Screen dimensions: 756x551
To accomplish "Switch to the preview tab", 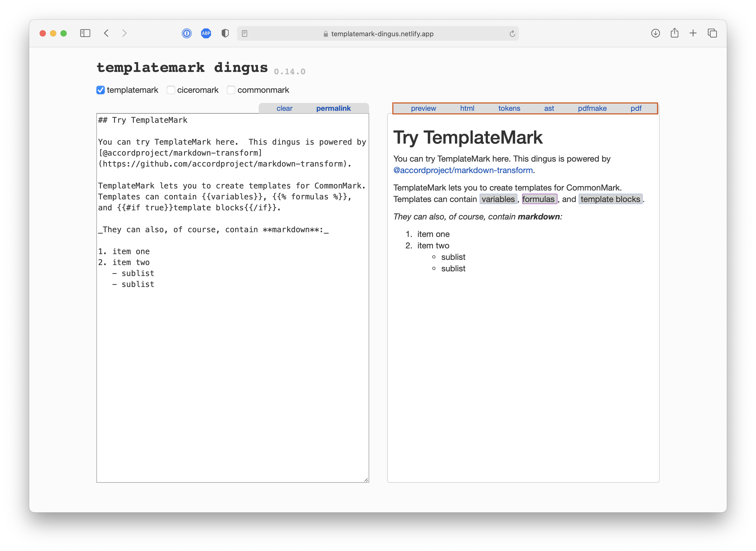I will tap(423, 108).
